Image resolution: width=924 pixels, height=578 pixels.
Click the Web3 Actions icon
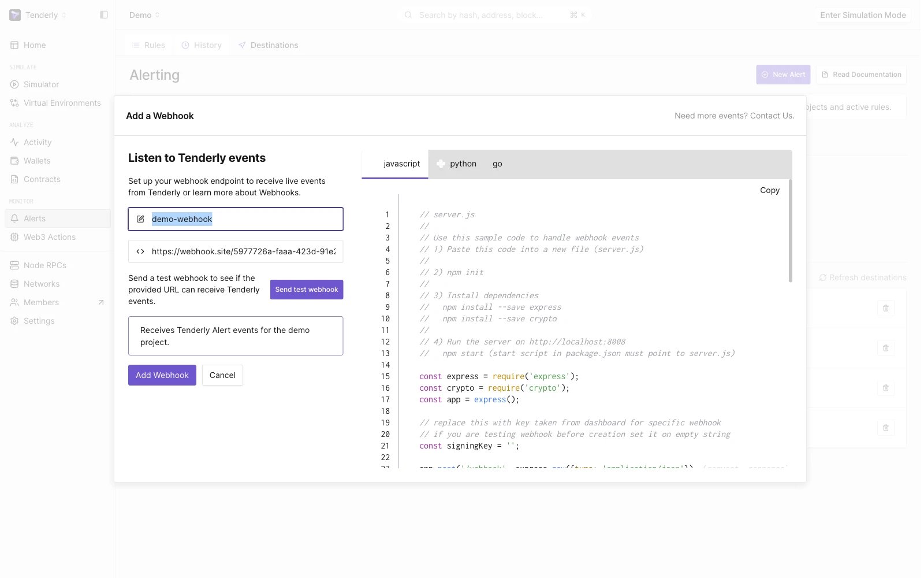(x=14, y=237)
